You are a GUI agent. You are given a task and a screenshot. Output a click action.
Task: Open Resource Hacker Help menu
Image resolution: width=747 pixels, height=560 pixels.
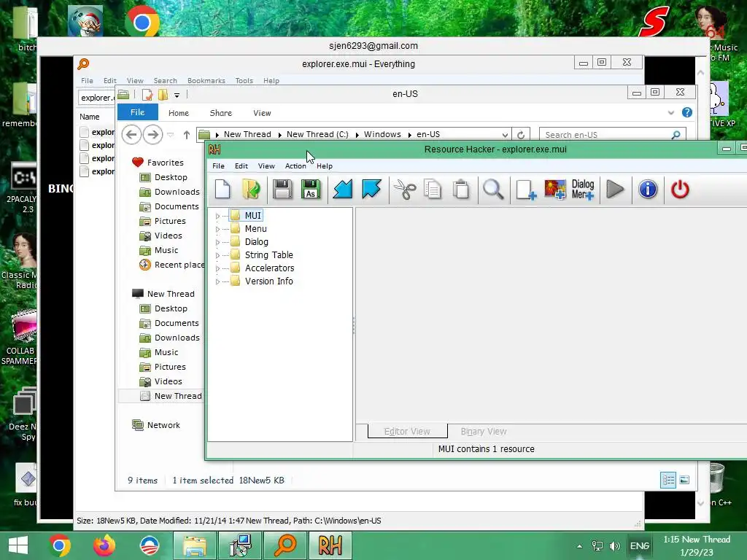[325, 166]
